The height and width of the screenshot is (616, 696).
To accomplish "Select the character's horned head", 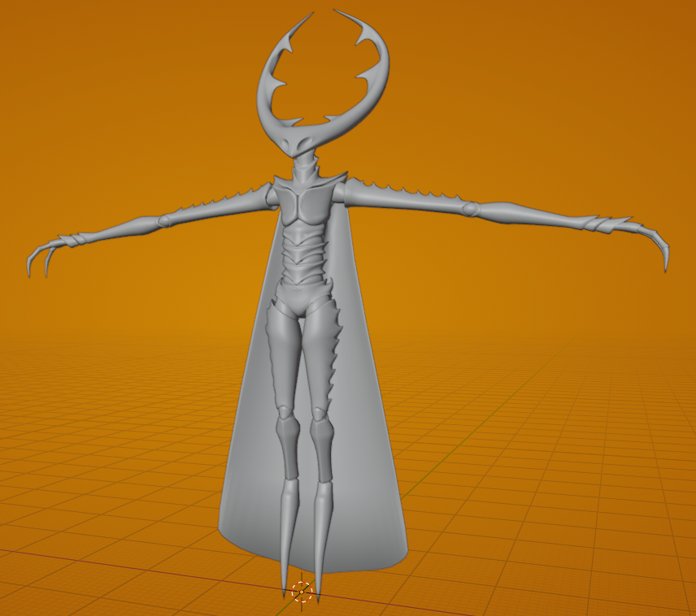I will tap(323, 85).
